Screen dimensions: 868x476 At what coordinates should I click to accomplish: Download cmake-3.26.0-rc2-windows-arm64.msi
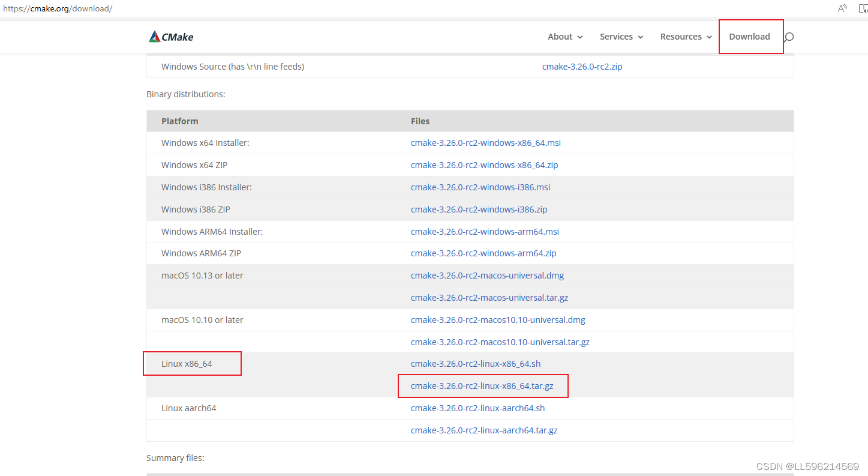[x=485, y=232]
